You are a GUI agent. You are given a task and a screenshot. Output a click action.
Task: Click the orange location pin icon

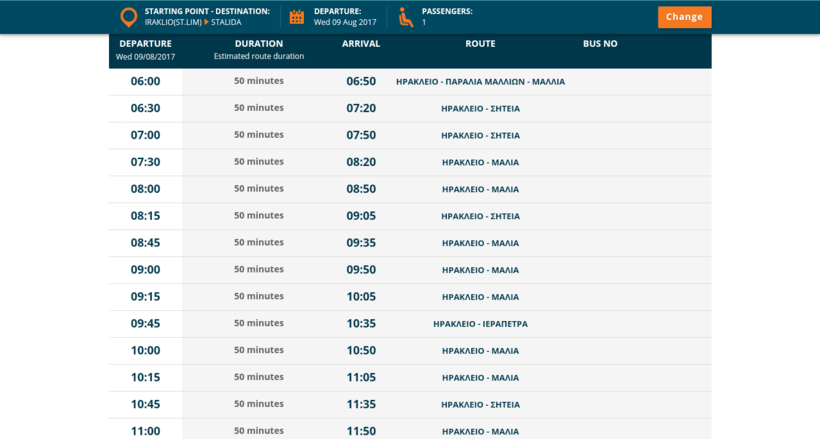tap(128, 17)
